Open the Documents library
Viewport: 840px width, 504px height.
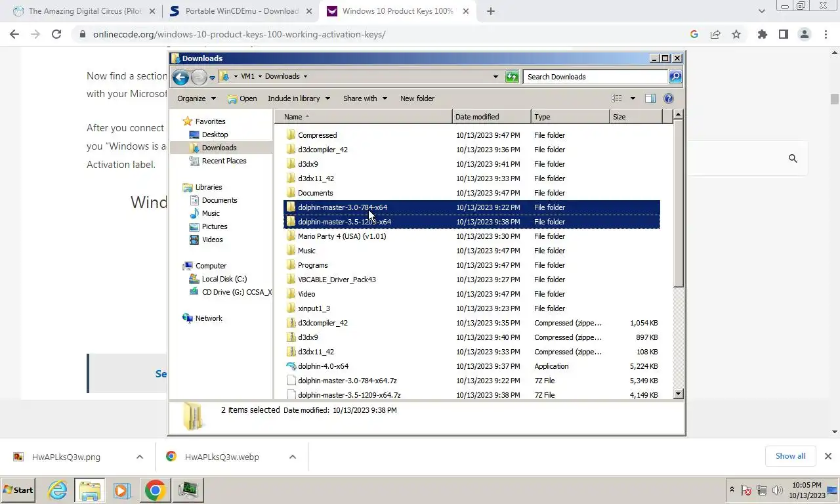(219, 200)
